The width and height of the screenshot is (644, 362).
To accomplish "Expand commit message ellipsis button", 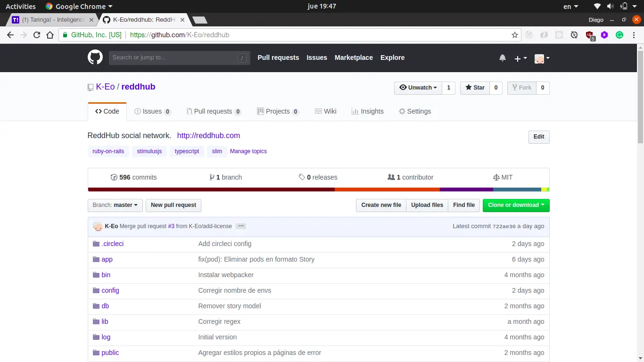I will click(241, 226).
